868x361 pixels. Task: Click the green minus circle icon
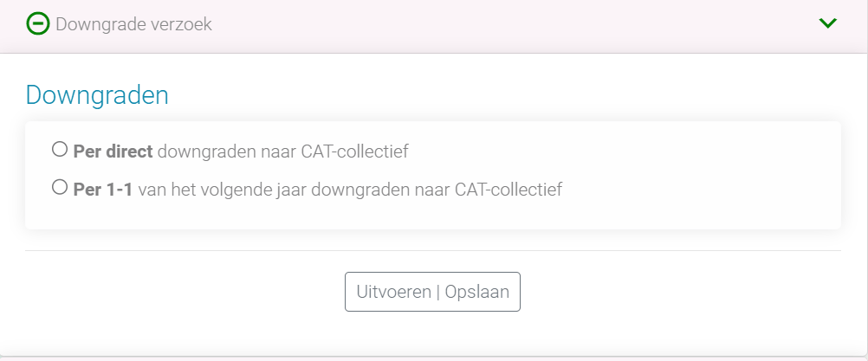(x=38, y=23)
